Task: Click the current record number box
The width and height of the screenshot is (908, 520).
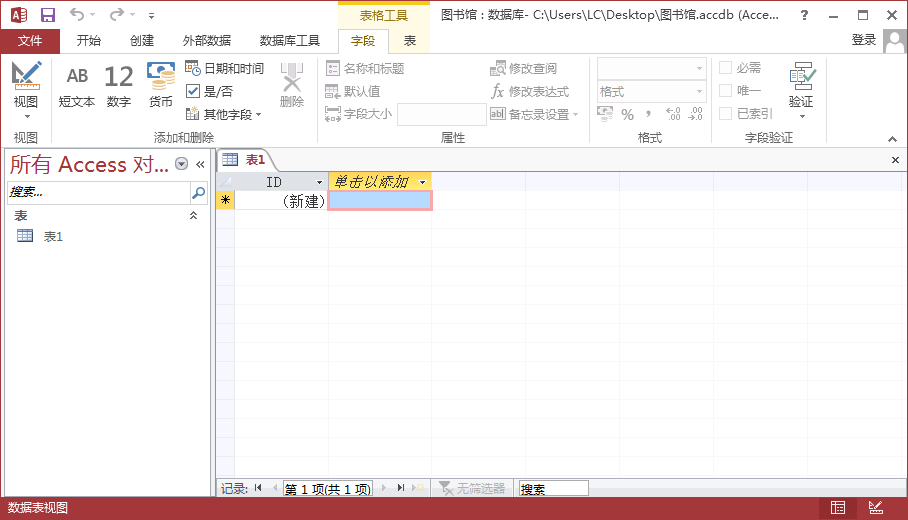Action: (328, 489)
